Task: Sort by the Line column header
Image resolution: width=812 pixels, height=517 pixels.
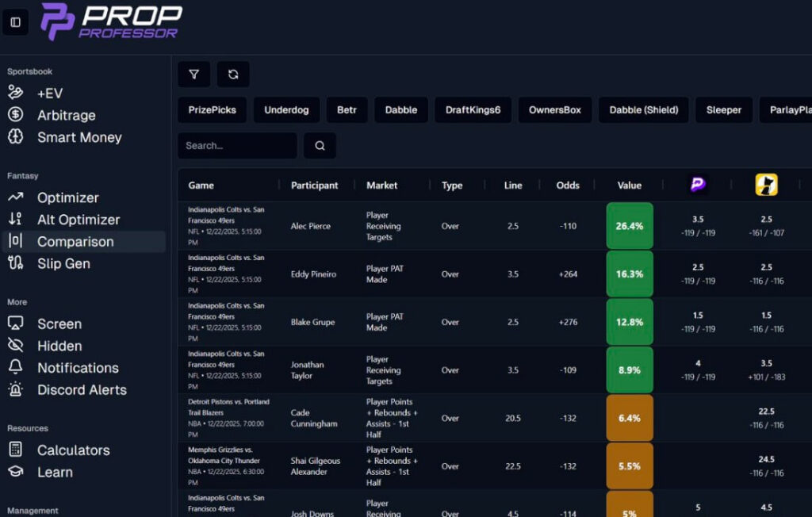Action: click(x=513, y=186)
